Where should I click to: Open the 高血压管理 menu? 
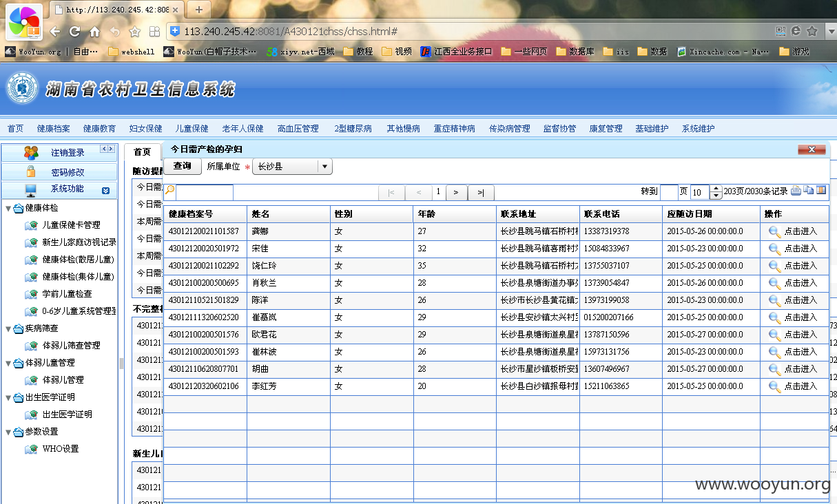coord(298,129)
